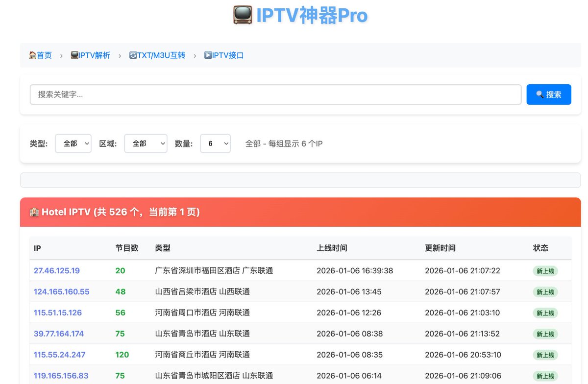Click the 状态 column header
588x384 pixels.
coord(540,248)
